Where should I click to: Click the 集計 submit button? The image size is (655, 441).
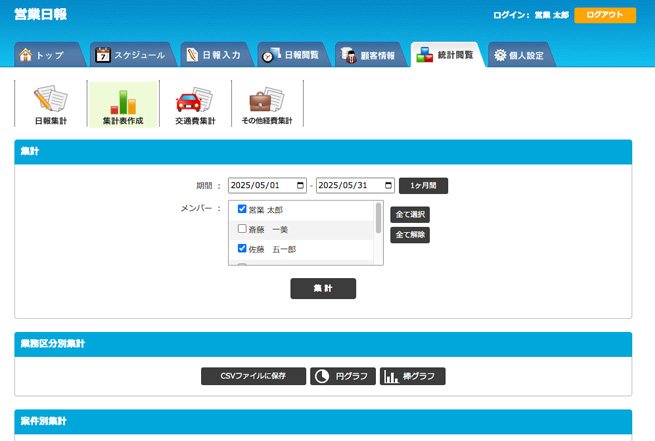pyautogui.click(x=323, y=289)
